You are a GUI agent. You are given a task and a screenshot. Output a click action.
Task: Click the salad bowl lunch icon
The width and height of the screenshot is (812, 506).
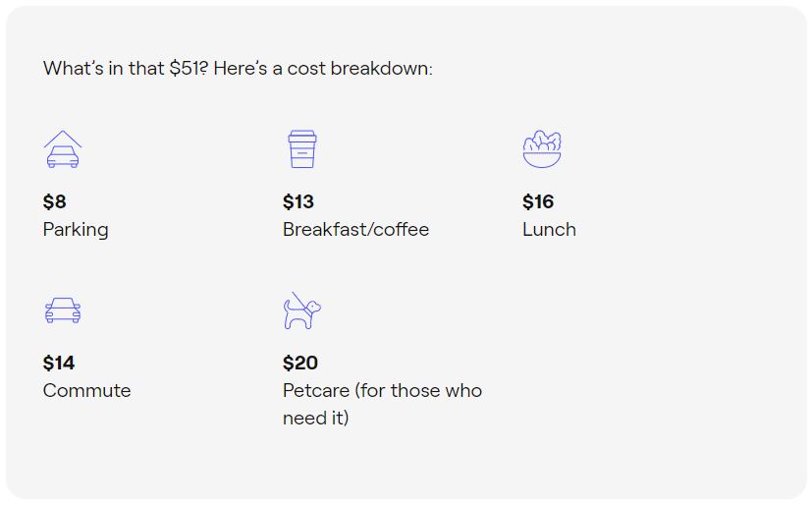[542, 148]
